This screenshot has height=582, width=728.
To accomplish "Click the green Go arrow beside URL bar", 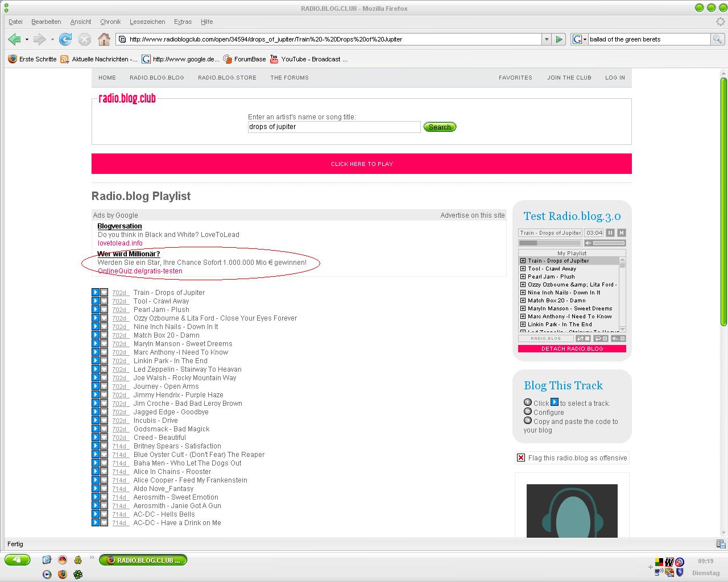I will pos(559,39).
